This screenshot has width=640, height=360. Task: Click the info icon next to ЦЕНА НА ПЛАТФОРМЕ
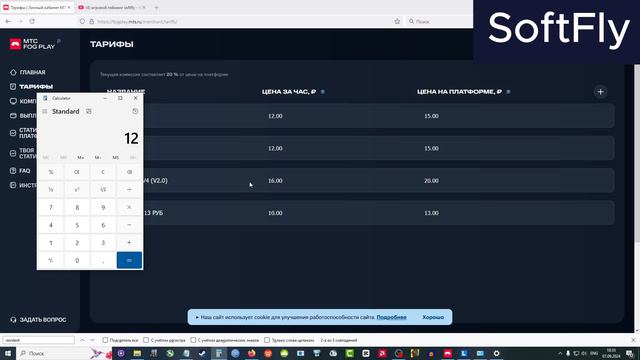point(509,92)
